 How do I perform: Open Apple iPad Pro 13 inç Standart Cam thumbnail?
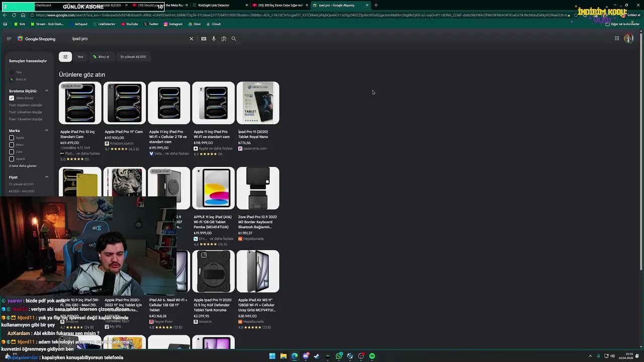tap(80, 103)
